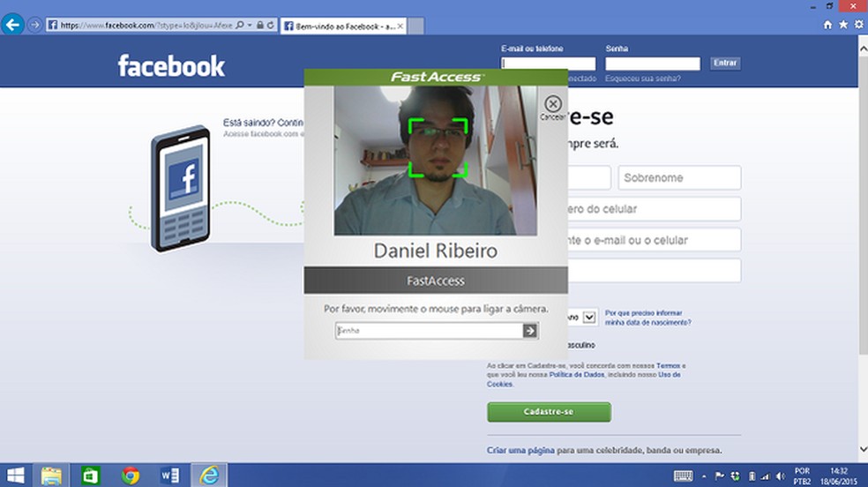Click the page scrollbar up arrow
The image size is (868, 487).
click(x=863, y=49)
